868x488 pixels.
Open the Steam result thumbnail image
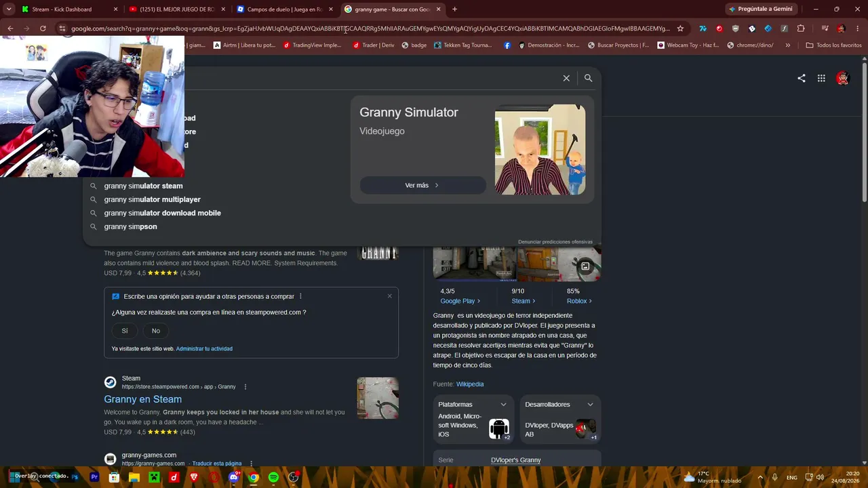point(378,398)
